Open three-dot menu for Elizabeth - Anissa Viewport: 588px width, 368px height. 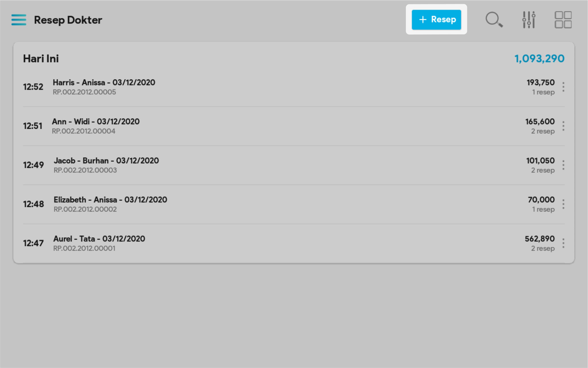pos(563,204)
